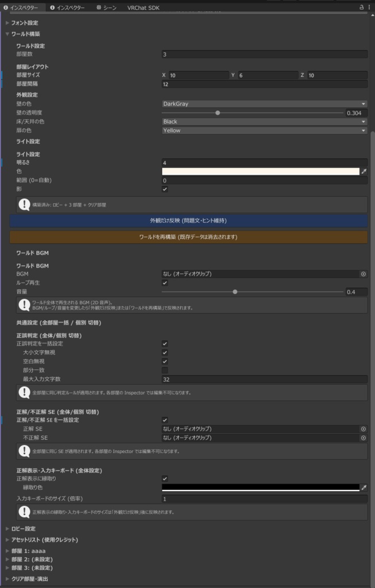
Task: Click ワールドを再構築 button
Action: click(x=188, y=237)
